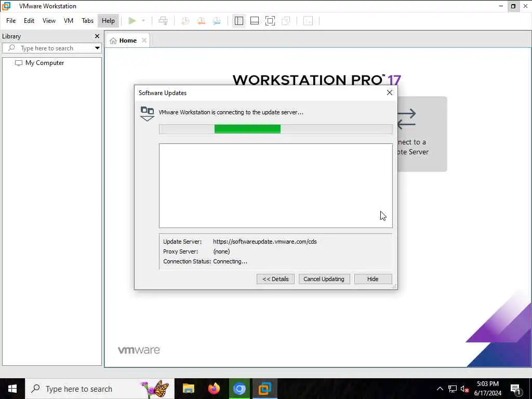Click the Cancel Updating button
Screen dimensions: 532x399
(x=324, y=279)
